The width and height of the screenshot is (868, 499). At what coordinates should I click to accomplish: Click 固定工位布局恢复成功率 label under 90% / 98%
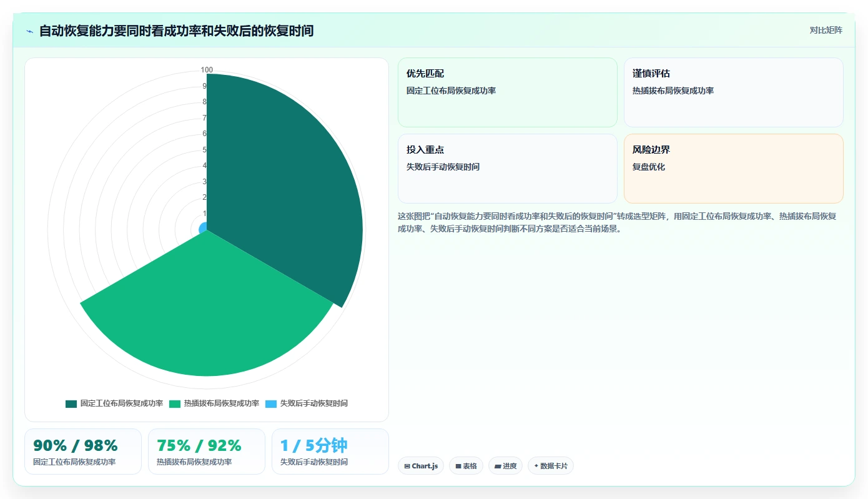[x=74, y=462]
